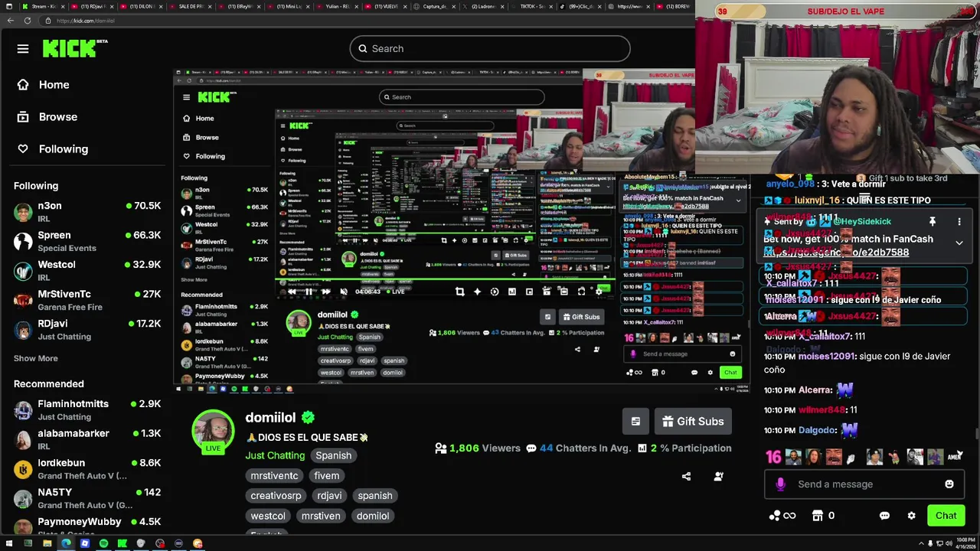The image size is (980, 551).
Task: Click the chat bubble icon below message box
Action: pos(884,516)
